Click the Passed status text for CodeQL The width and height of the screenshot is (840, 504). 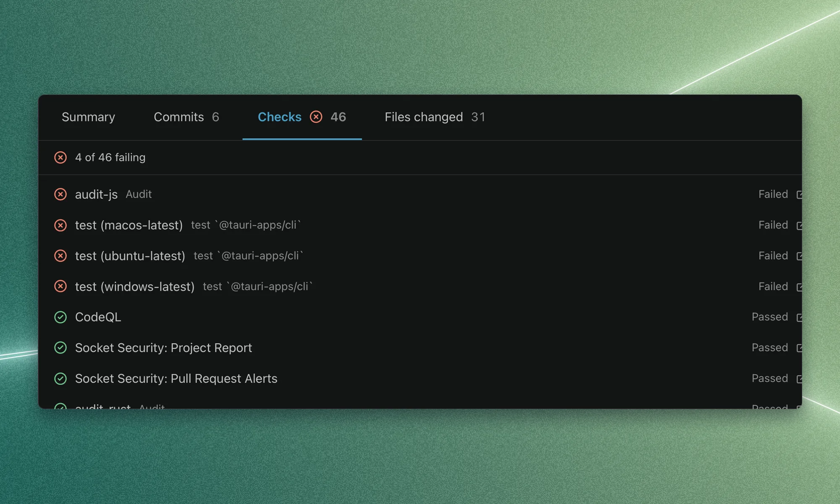(x=770, y=317)
